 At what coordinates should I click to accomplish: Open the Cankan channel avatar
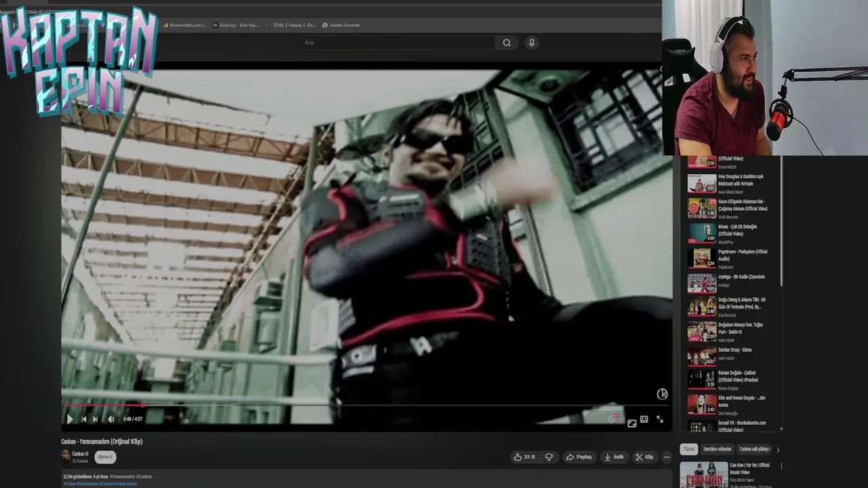(x=66, y=456)
